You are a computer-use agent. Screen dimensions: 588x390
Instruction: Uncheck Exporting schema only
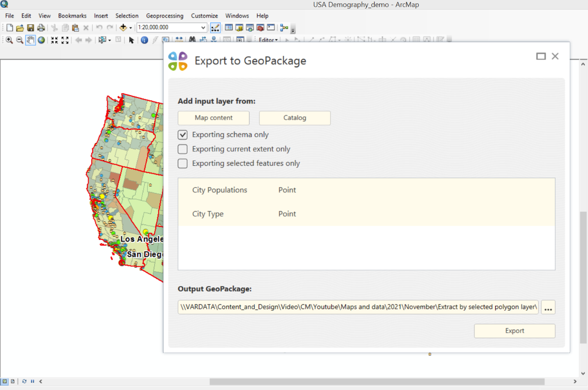pos(183,135)
